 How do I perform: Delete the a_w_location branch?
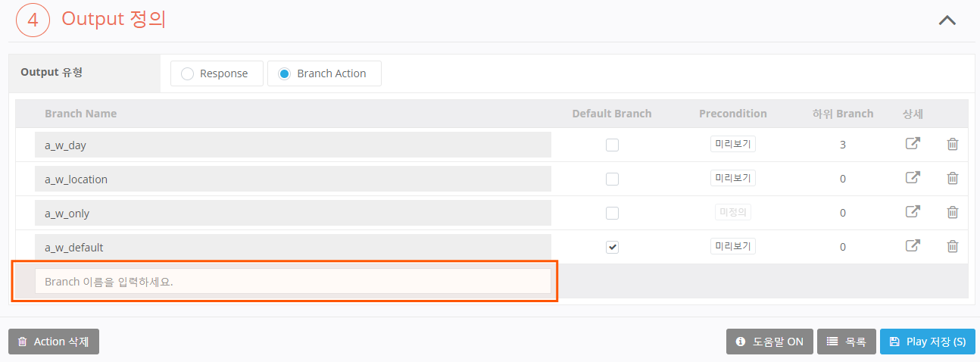coord(953,178)
